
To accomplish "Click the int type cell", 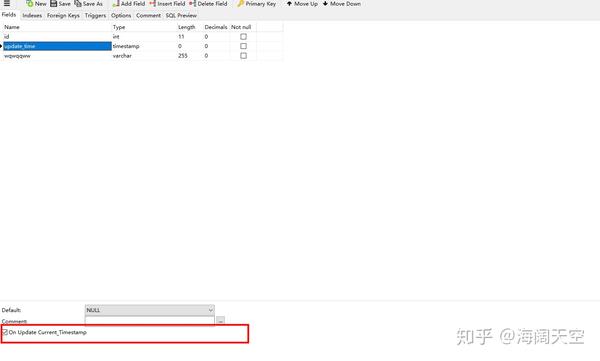I will pos(144,37).
